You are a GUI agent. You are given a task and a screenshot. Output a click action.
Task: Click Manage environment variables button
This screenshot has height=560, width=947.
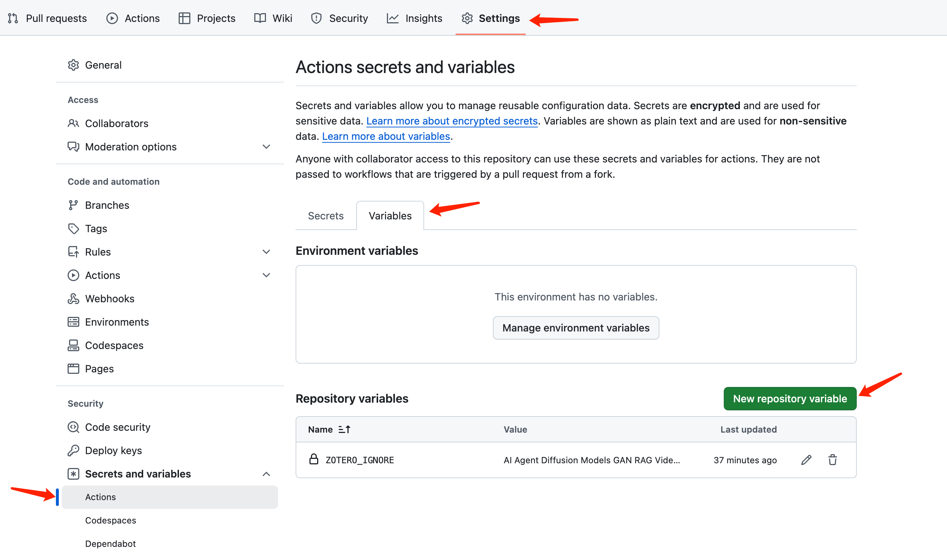575,327
